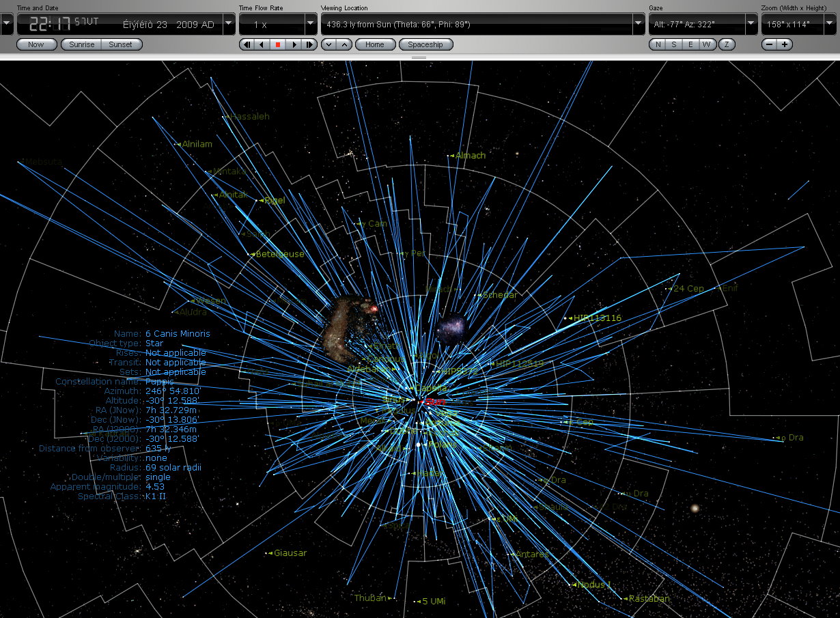Point gaze east with E button
Screen dimensions: 840x618
[x=690, y=44]
